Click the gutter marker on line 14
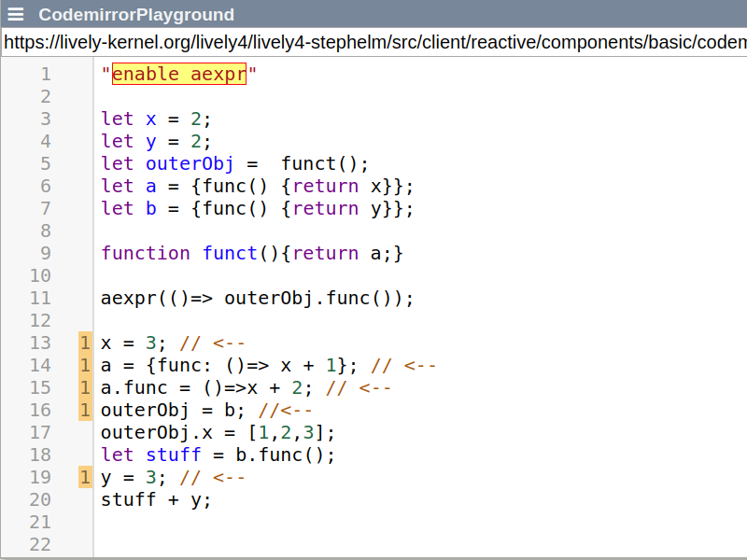Image resolution: width=747 pixels, height=560 pixels. point(85,366)
